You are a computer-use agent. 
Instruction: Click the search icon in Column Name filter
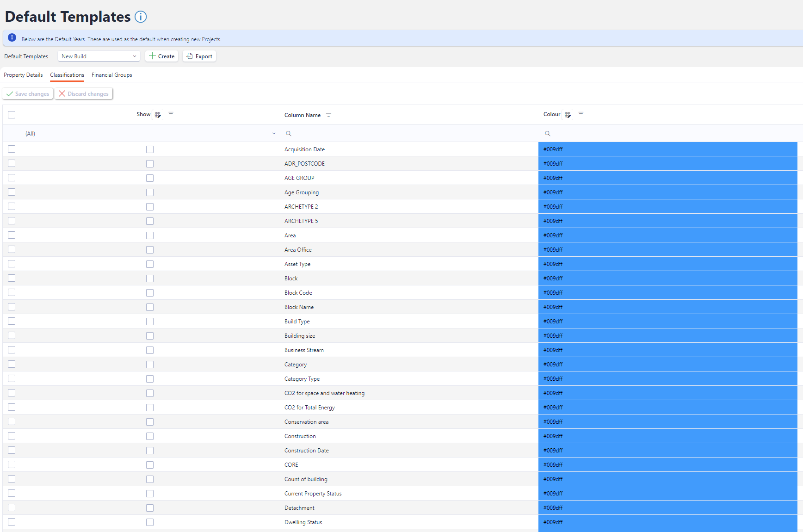(x=289, y=134)
